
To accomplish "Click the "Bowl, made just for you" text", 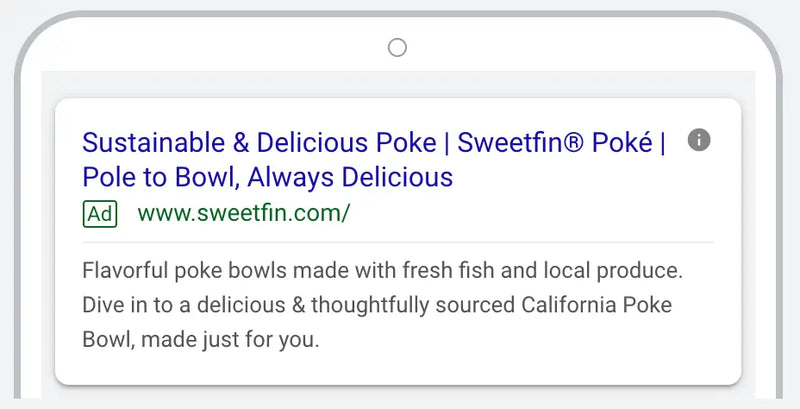I will [200, 339].
